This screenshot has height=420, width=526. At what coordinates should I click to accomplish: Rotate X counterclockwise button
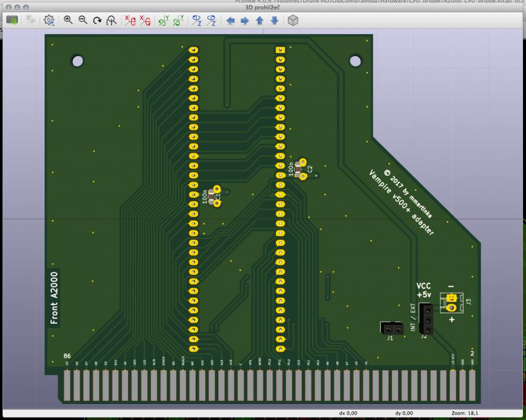click(x=145, y=20)
